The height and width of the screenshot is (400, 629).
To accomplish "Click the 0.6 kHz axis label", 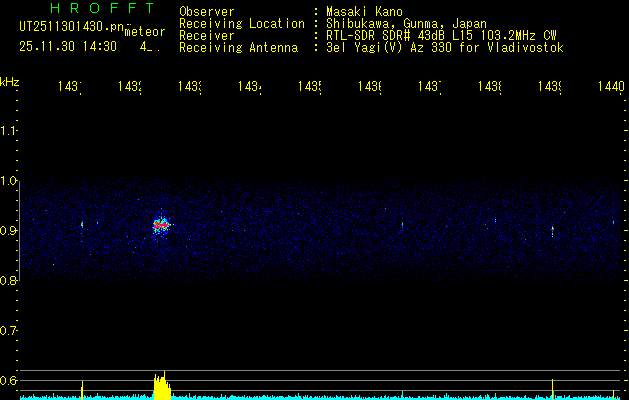I will click(x=8, y=380).
